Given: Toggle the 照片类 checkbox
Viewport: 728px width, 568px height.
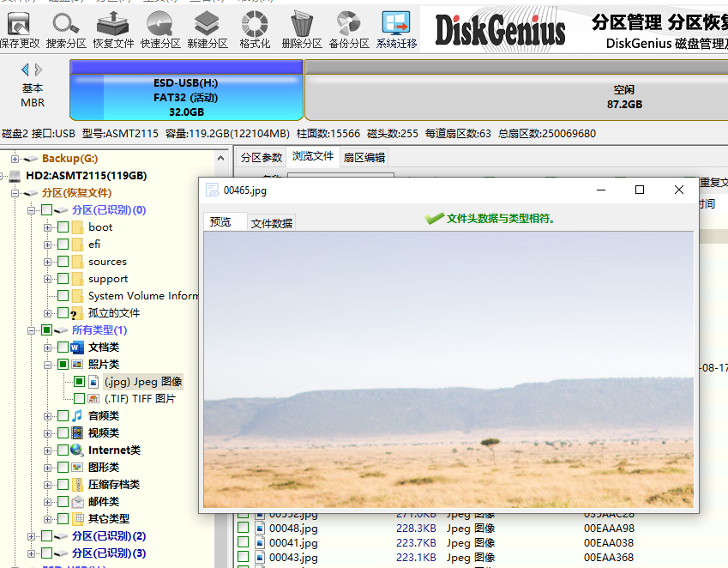Looking at the screenshot, I should (x=63, y=365).
